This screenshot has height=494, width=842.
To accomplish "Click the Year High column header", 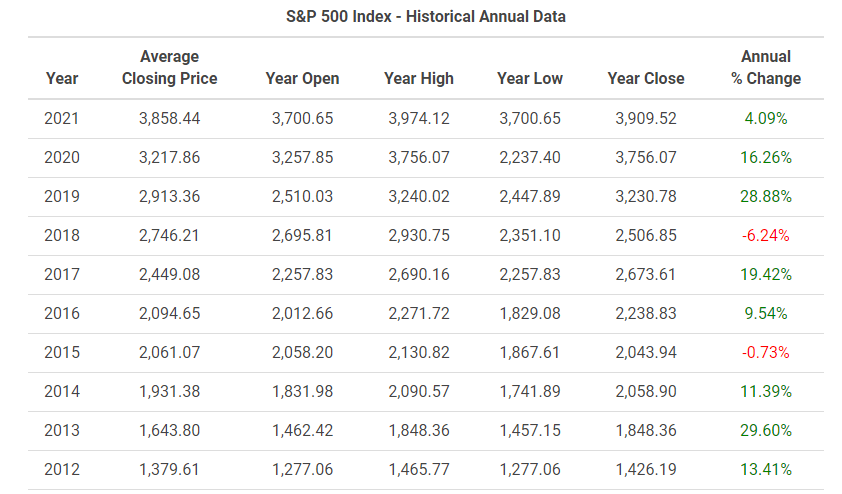I will (x=419, y=78).
